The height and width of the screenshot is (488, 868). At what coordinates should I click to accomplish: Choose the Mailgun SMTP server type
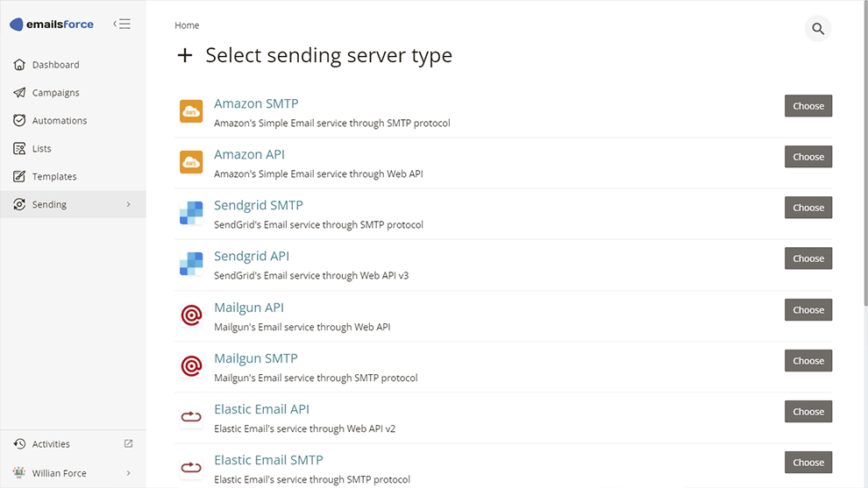click(808, 361)
